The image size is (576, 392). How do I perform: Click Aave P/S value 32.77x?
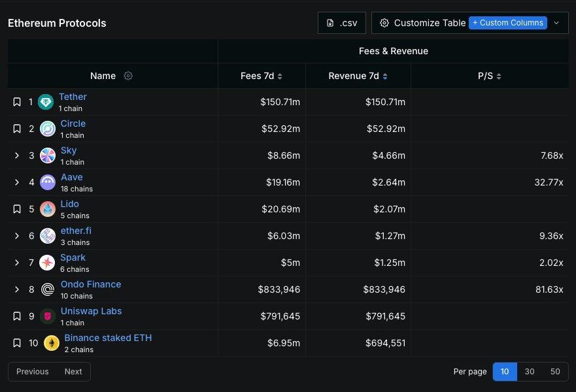549,182
